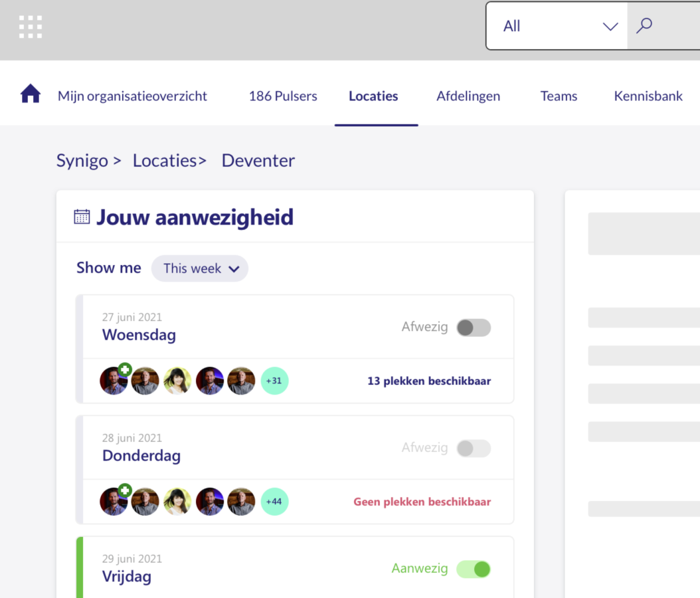Click the Aanwezig label on Vrijdag
700x598 pixels.
click(x=420, y=568)
